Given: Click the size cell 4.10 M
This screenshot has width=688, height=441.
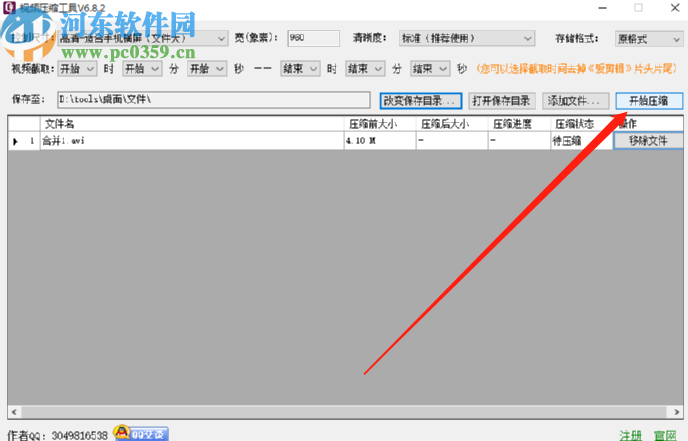Looking at the screenshot, I should [380, 141].
